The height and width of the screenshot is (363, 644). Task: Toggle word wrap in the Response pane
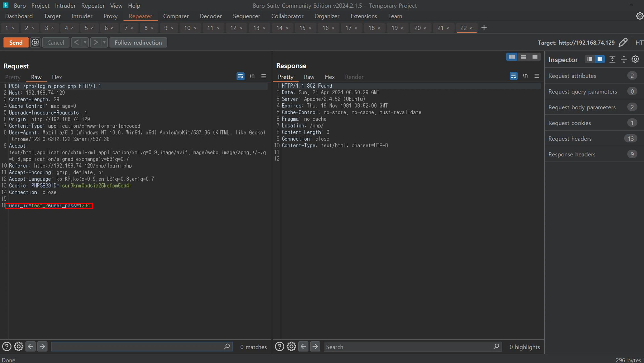pyautogui.click(x=513, y=76)
